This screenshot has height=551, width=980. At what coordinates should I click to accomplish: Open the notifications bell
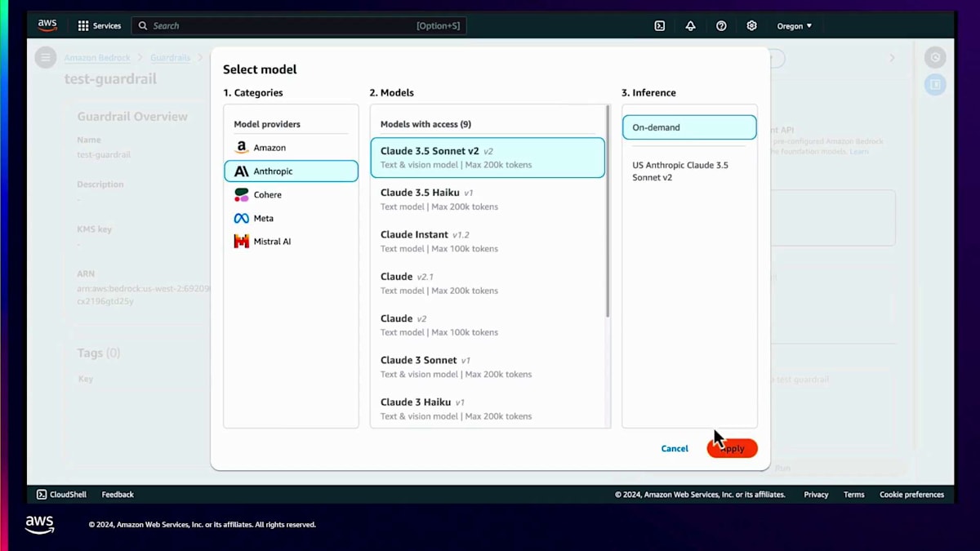[690, 26]
